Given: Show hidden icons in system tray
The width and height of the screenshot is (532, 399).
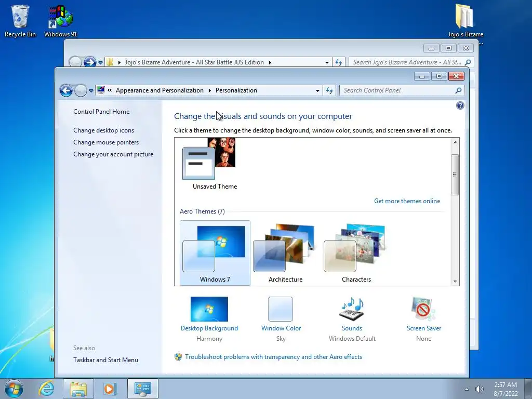Looking at the screenshot, I should (x=467, y=389).
